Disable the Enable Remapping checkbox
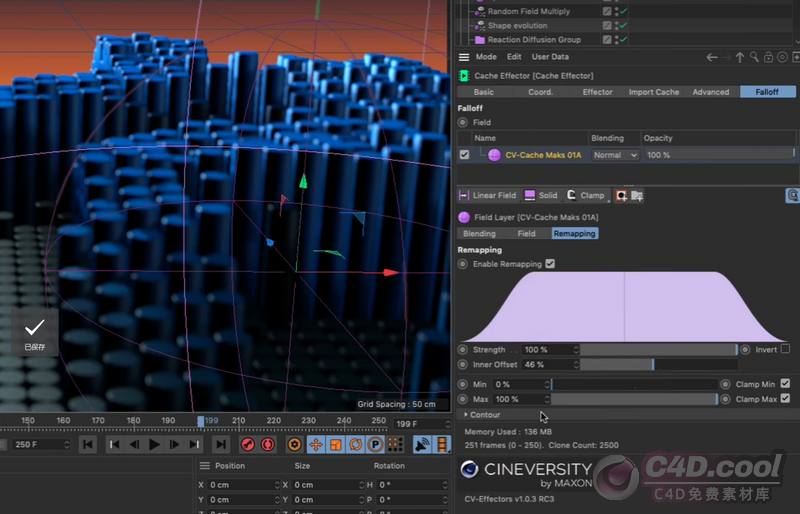 coord(550,264)
